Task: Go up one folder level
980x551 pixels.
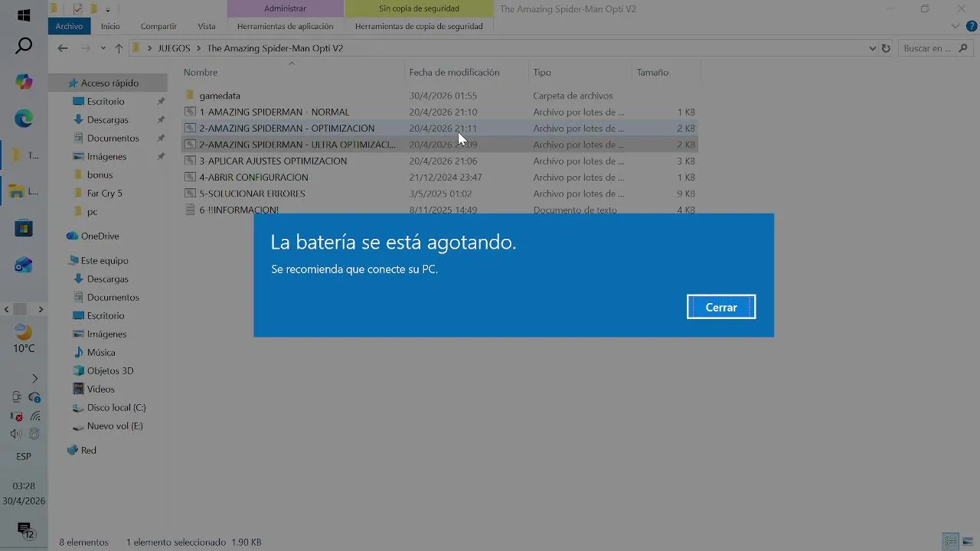Action: [x=119, y=48]
